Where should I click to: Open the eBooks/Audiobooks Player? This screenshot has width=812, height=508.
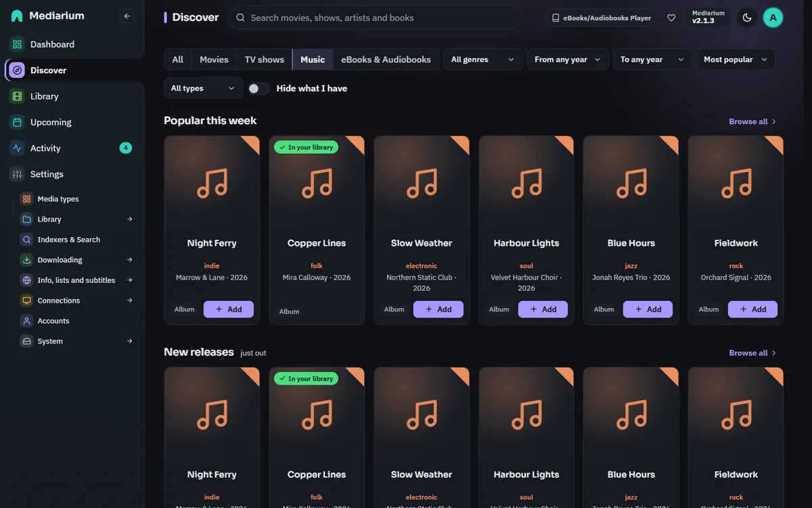coord(602,18)
